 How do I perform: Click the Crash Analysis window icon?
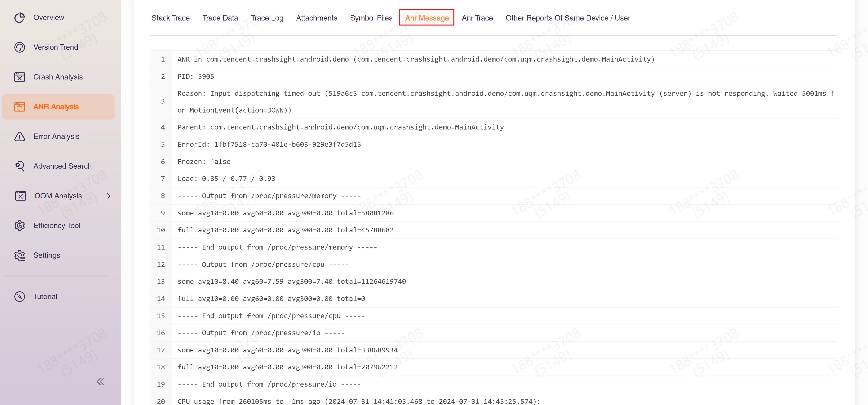(x=20, y=77)
